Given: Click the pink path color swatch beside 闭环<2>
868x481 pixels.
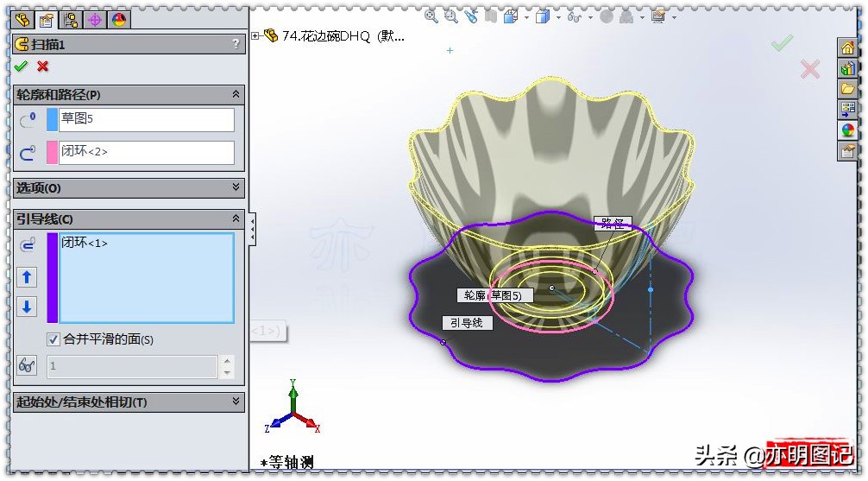Looking at the screenshot, I should pyautogui.click(x=52, y=152).
